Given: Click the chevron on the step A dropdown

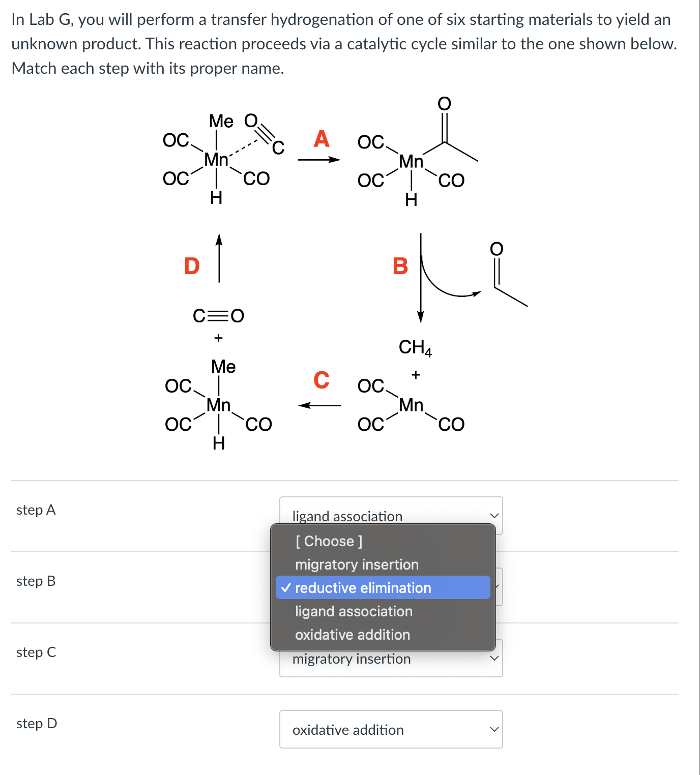Looking at the screenshot, I should [x=494, y=515].
